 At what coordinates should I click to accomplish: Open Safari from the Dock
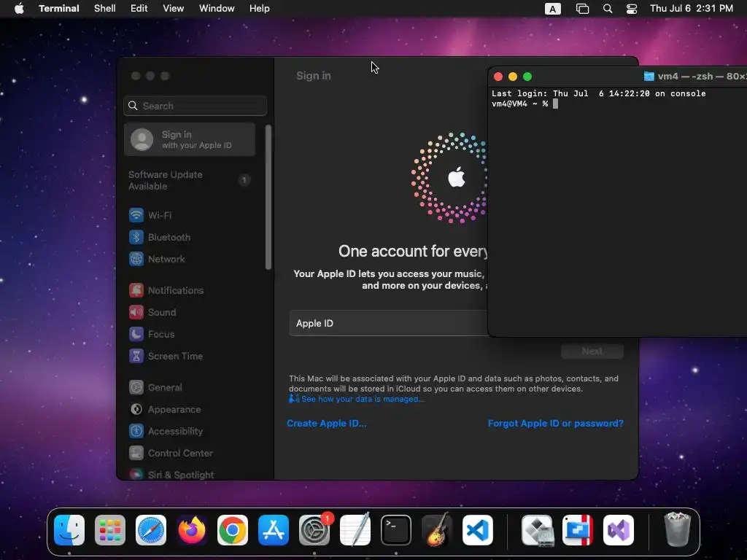click(151, 530)
